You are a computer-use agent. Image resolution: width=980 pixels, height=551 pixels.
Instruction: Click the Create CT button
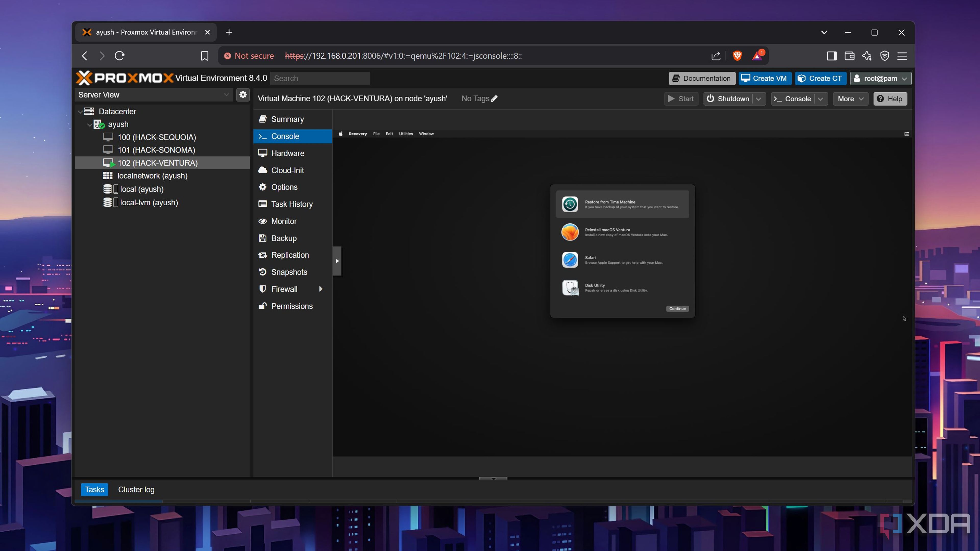click(x=820, y=78)
